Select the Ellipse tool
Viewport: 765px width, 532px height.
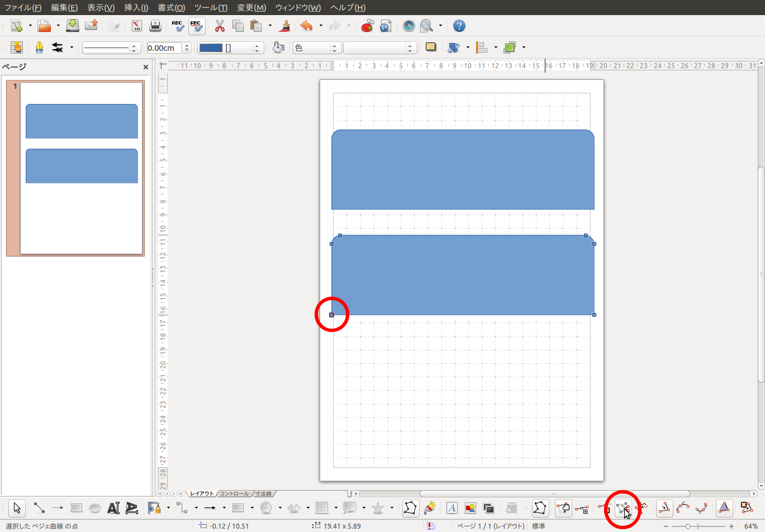(x=95, y=508)
